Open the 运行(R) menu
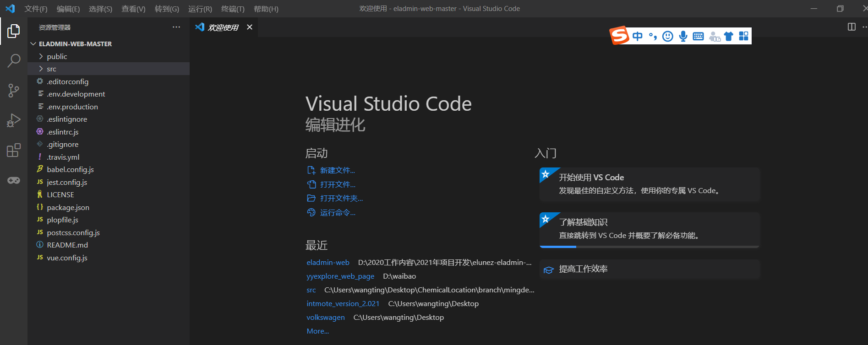868x345 pixels. pos(200,9)
